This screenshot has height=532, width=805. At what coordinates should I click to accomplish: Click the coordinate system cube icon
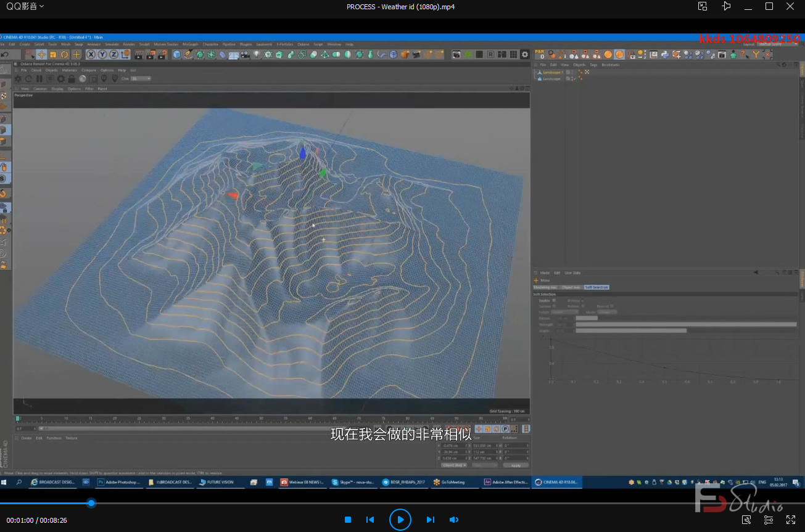tap(126, 54)
